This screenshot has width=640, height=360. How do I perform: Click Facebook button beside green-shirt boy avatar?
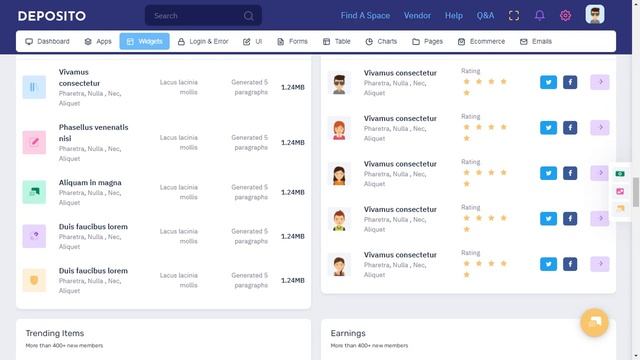pos(570,218)
